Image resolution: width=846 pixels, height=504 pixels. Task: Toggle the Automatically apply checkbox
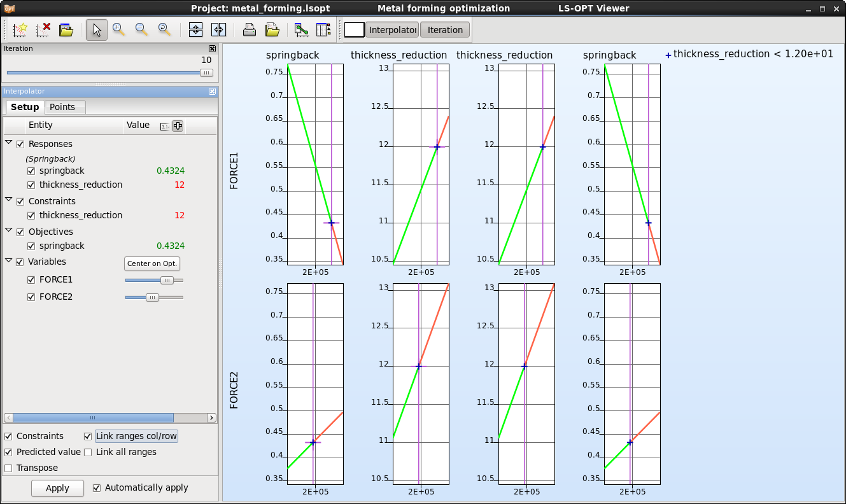point(97,488)
